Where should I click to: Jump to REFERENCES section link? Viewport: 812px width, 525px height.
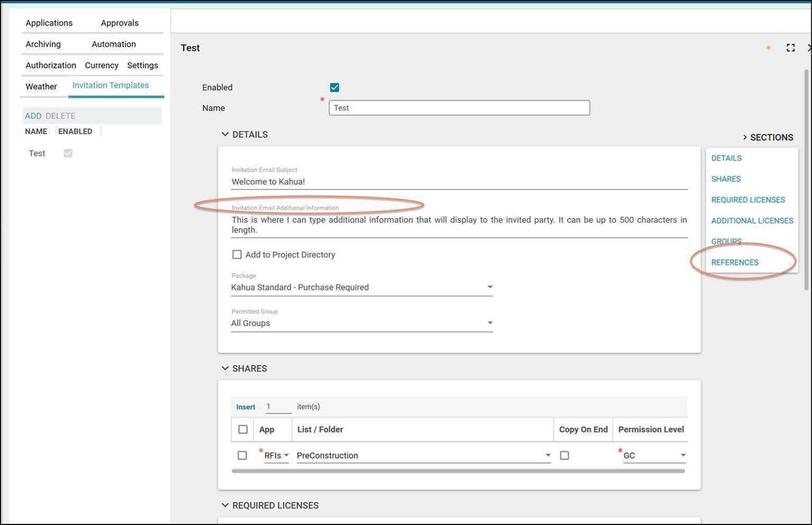(735, 262)
